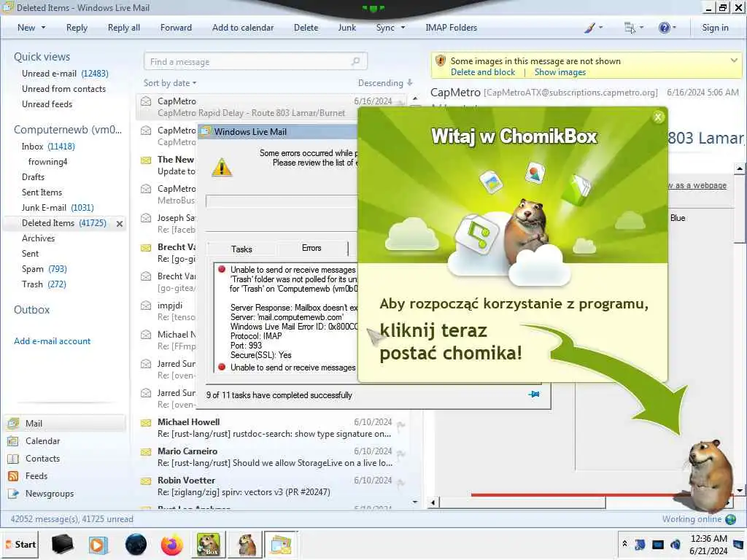Screen dimensions: 747x560
Task: Click Forward in the toolbar
Action: 176,28
